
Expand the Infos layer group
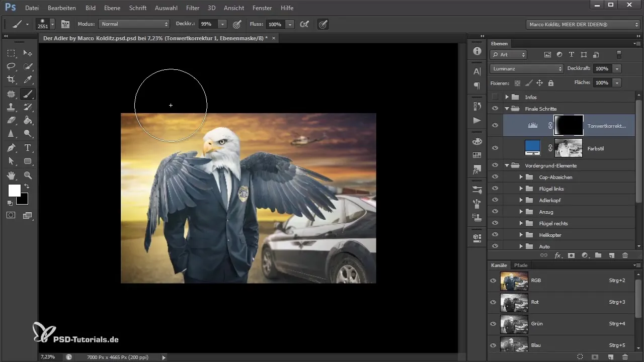pyautogui.click(x=507, y=97)
